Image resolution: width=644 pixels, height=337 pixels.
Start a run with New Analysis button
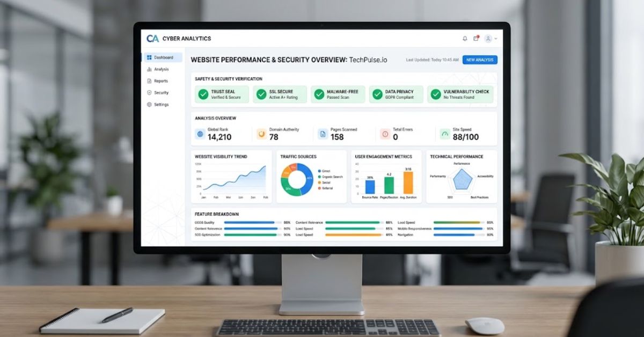tap(480, 60)
